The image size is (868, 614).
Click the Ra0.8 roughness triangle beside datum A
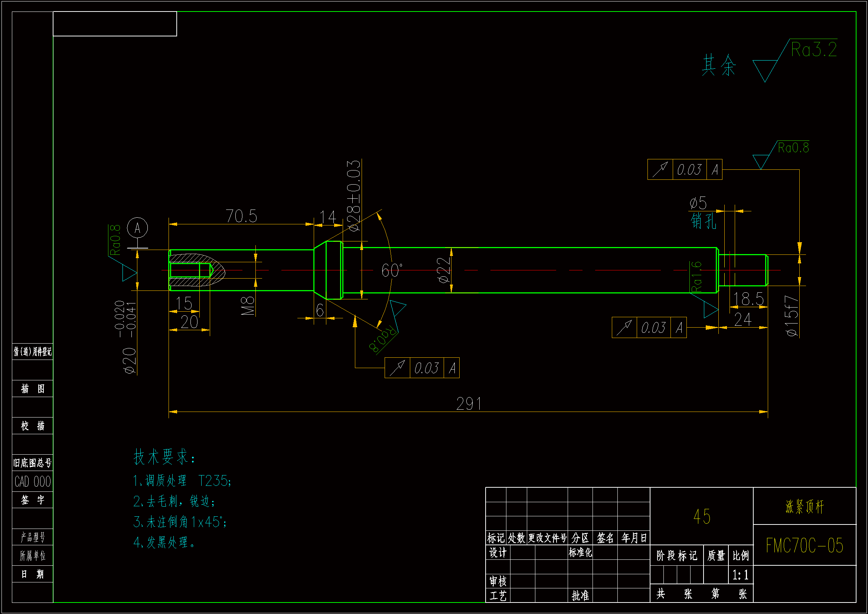[x=128, y=272]
